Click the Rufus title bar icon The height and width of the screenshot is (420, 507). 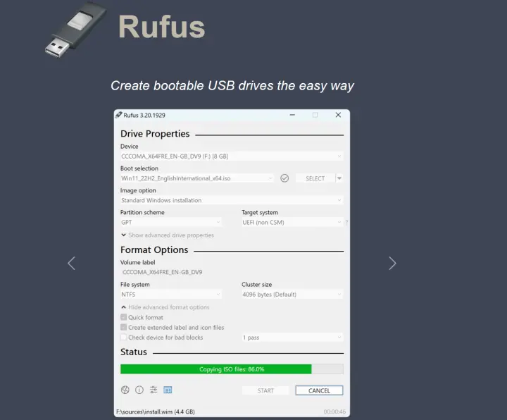[119, 115]
